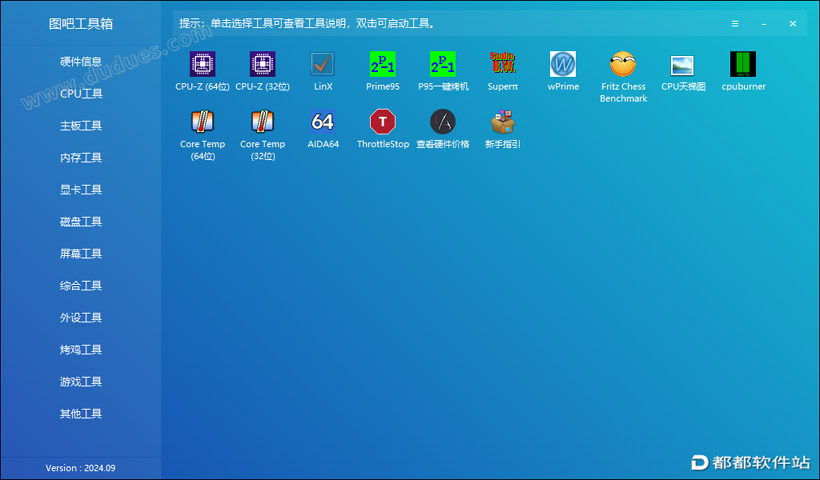Screen dimensions: 820x480
Task: Click the 图吧工具箱 title text
Action: click(81, 24)
